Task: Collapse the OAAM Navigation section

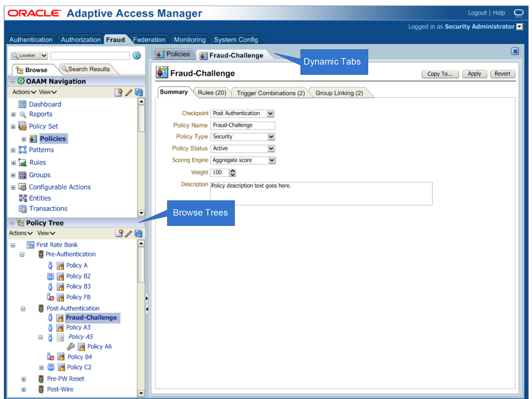Action: click(x=12, y=81)
